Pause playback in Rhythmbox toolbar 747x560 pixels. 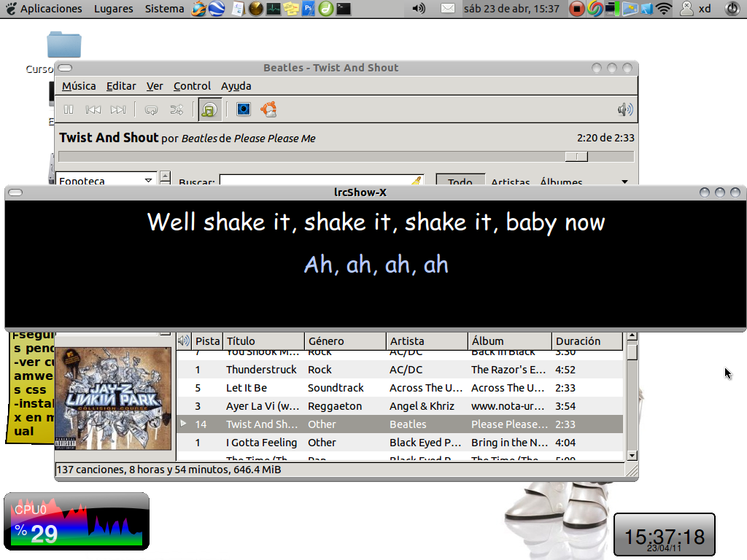click(69, 110)
